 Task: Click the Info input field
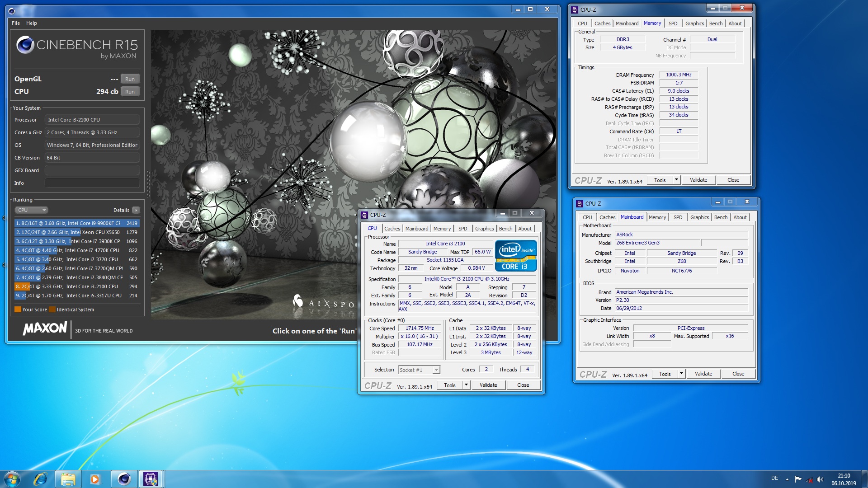92,183
